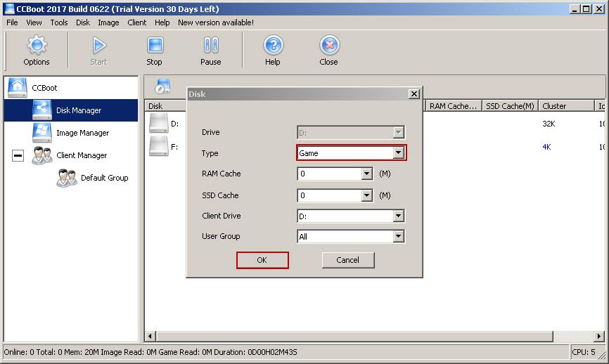Click the red Close toolbar icon
609x364 pixels.
pos(329,46)
